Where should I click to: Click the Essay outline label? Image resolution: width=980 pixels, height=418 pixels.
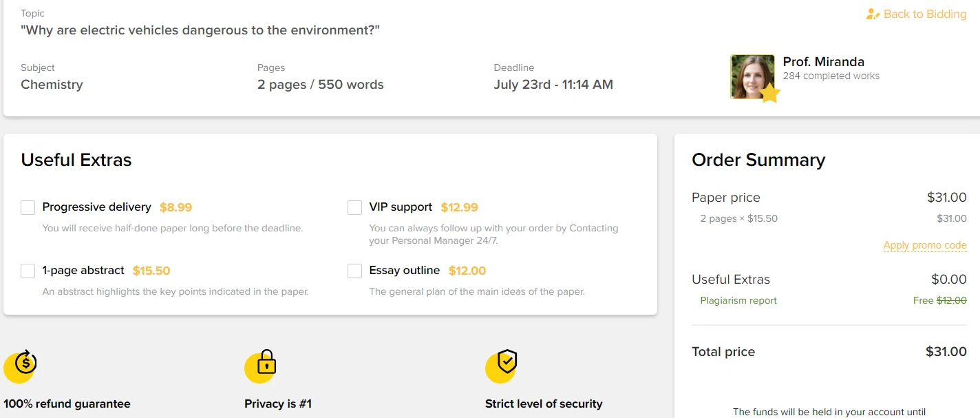pyautogui.click(x=404, y=271)
